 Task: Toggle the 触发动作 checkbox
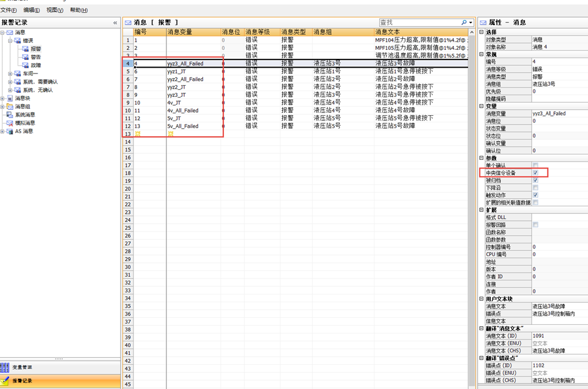[x=535, y=195]
